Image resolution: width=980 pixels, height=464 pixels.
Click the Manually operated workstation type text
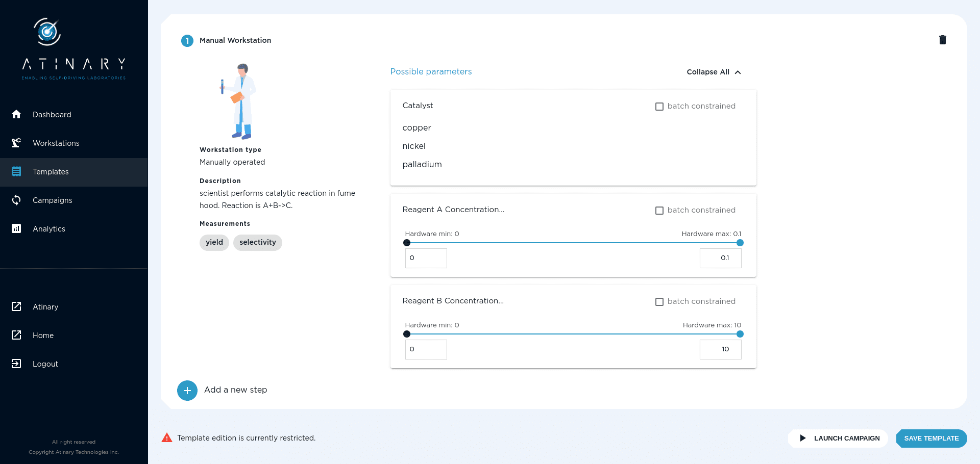coord(232,162)
